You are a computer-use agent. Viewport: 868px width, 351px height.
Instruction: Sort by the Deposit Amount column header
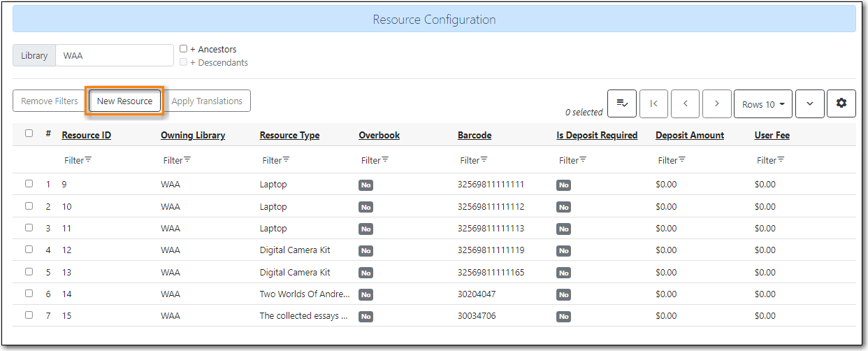pos(689,135)
